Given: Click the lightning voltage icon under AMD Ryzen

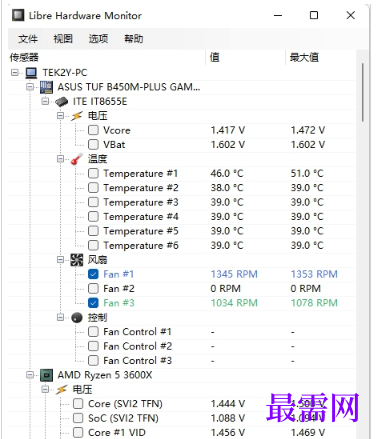Looking at the screenshot, I should [x=62, y=389].
